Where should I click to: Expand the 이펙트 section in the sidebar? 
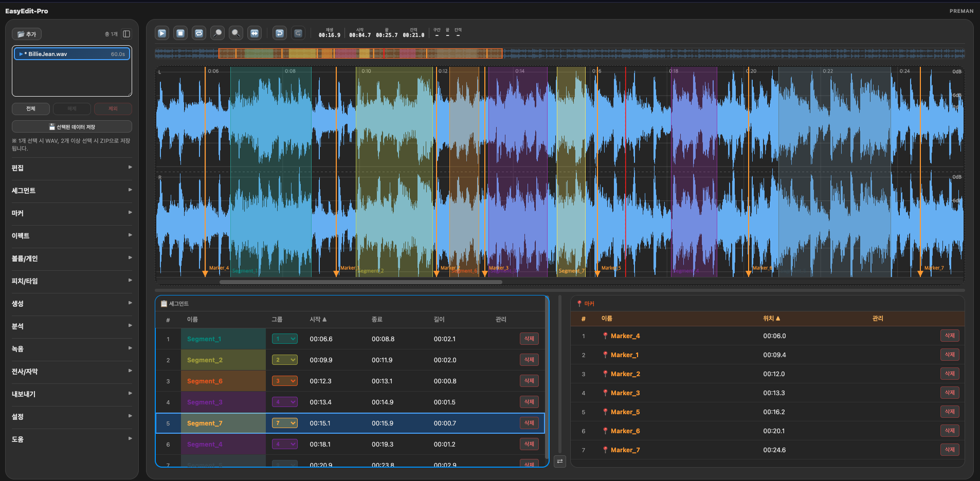(x=72, y=236)
